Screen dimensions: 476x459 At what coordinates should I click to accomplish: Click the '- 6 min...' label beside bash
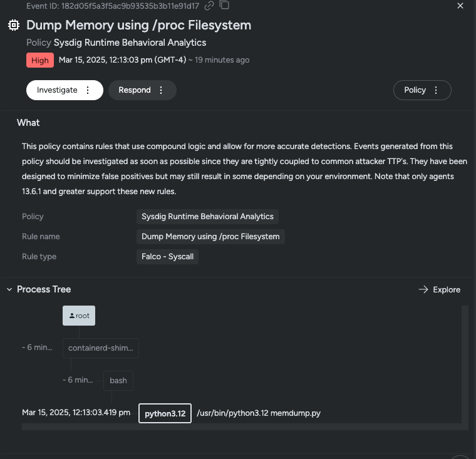coord(78,379)
